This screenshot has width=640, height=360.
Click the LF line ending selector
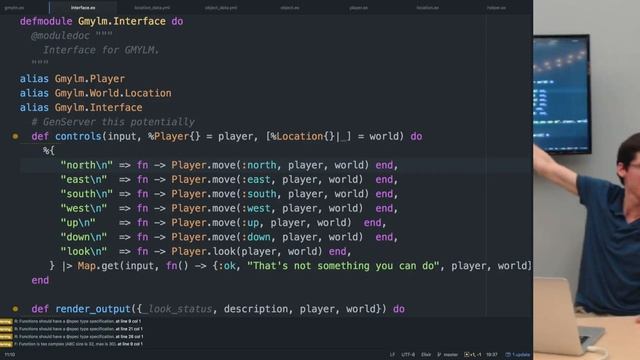pos(392,355)
